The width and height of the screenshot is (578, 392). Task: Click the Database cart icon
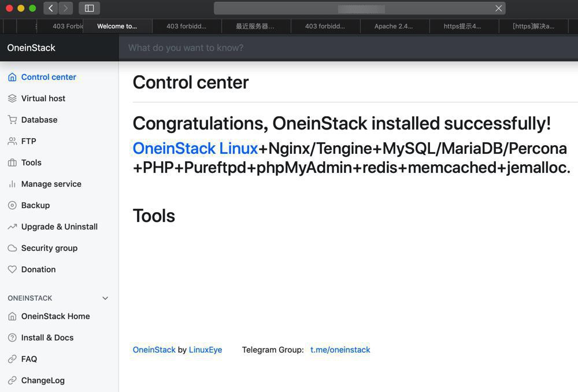pyautogui.click(x=12, y=120)
